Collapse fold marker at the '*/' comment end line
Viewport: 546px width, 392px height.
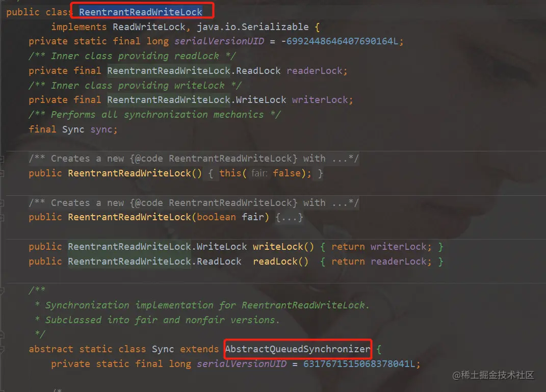coord(2,334)
